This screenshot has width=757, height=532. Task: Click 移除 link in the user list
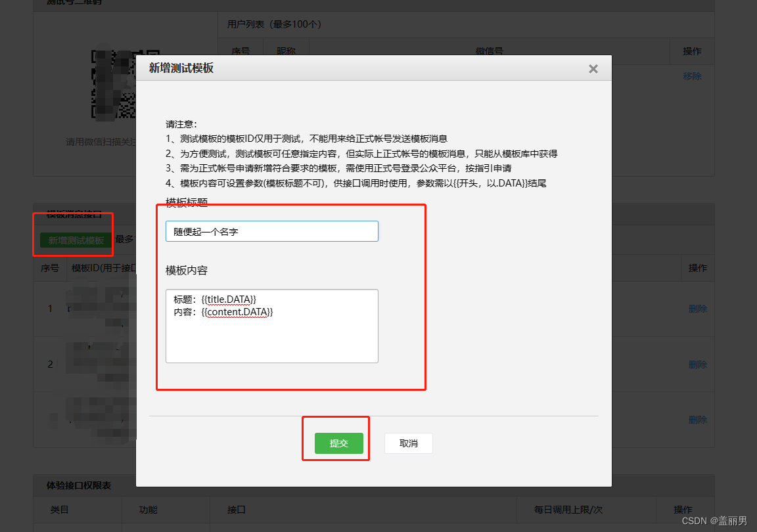click(692, 76)
